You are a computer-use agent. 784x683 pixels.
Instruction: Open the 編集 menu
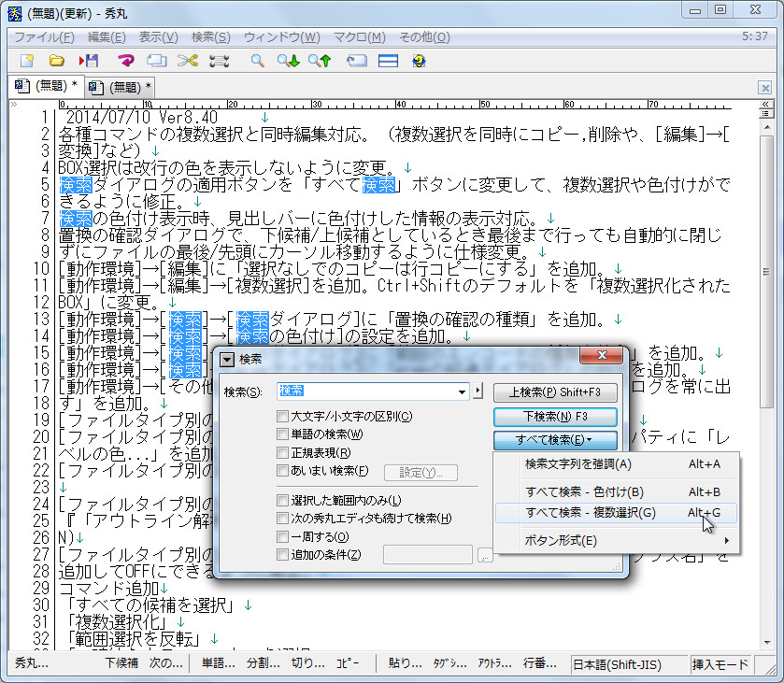[107, 37]
